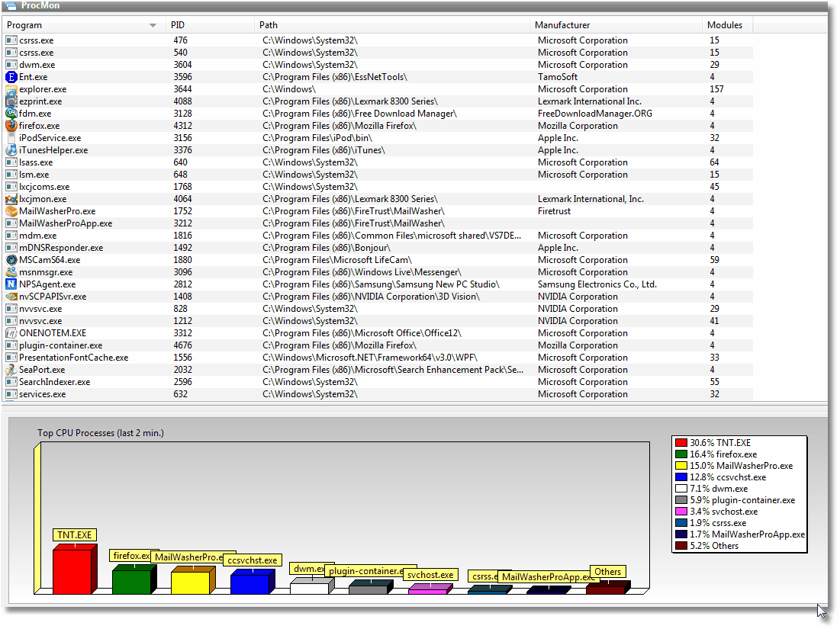Viewport: 840px width, 629px height.
Task: Click the msnmsgr.exe messenger icon
Action: (x=11, y=272)
